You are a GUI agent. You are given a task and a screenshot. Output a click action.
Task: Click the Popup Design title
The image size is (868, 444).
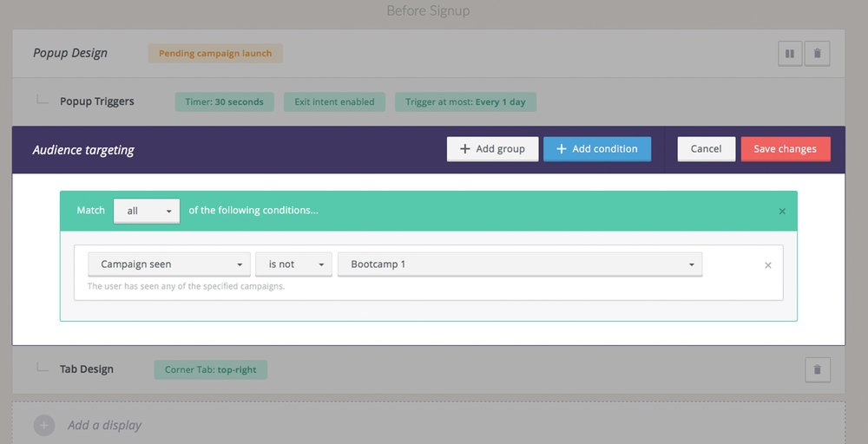click(70, 53)
